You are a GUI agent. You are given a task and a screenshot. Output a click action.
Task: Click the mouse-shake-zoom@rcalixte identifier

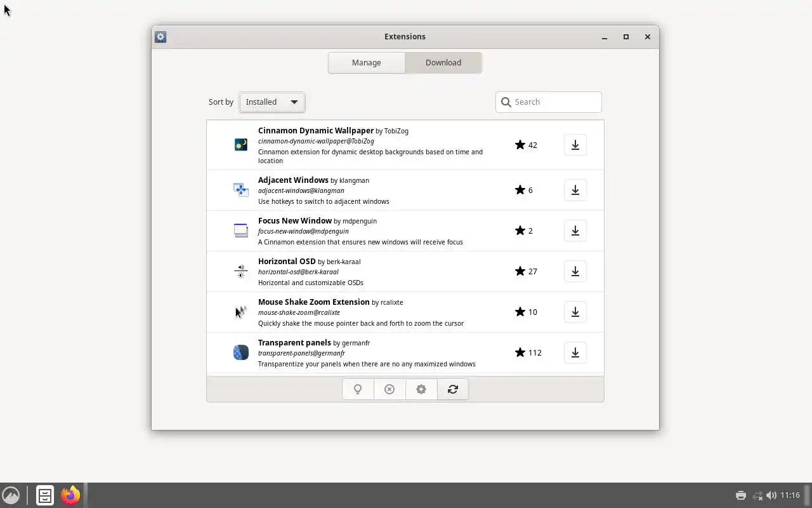pyautogui.click(x=299, y=312)
